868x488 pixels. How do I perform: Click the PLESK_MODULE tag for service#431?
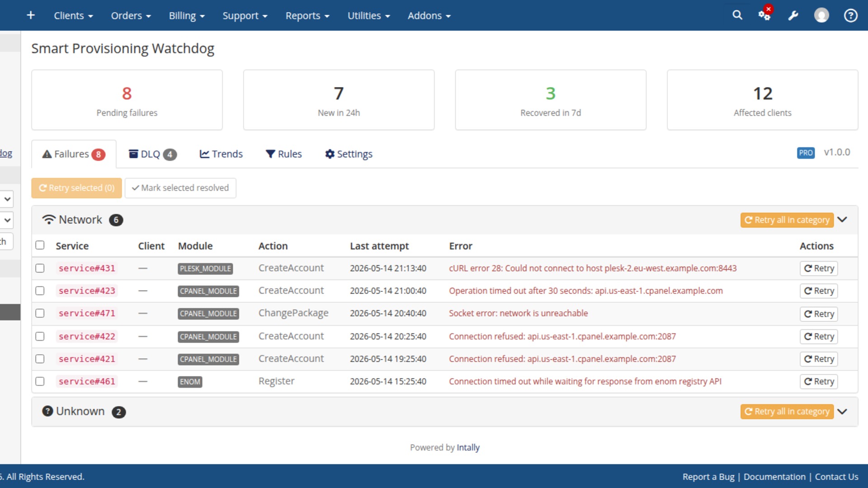coord(205,269)
